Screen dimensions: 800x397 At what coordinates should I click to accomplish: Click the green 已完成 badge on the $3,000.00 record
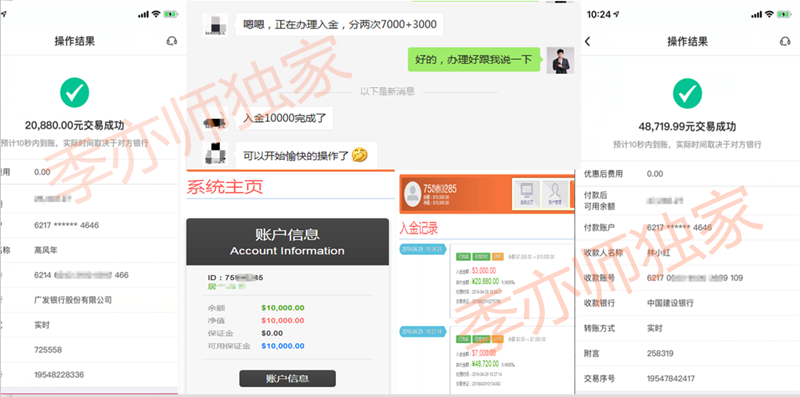[x=463, y=256]
